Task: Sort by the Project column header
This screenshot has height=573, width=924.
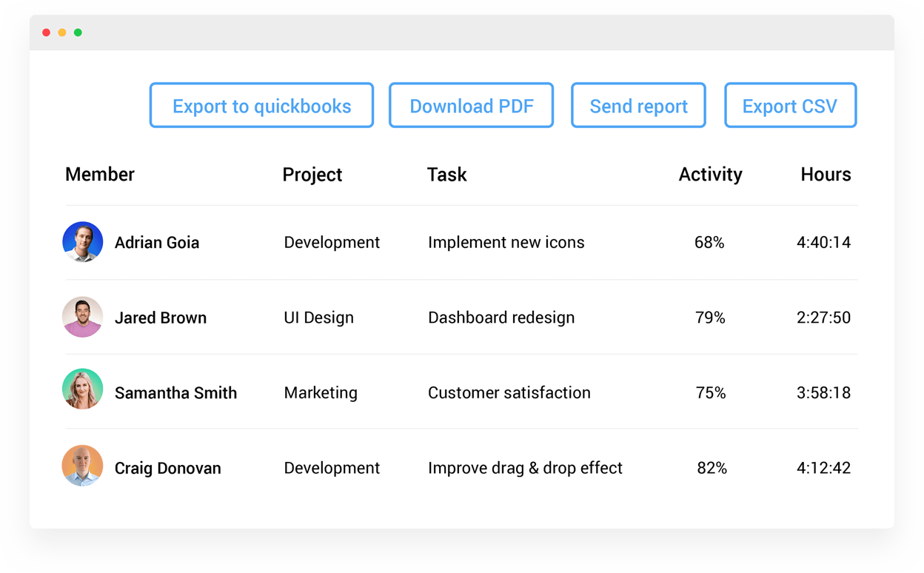Action: click(x=312, y=175)
